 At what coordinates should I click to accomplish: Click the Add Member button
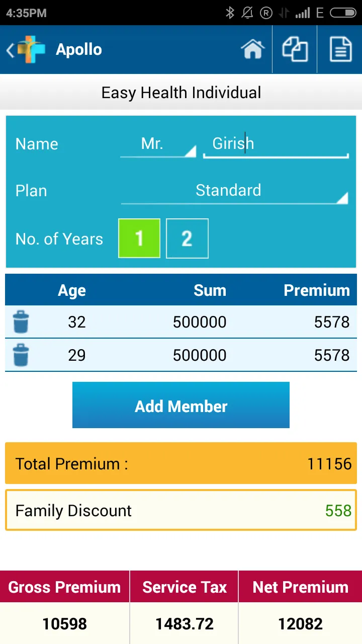pos(181,406)
